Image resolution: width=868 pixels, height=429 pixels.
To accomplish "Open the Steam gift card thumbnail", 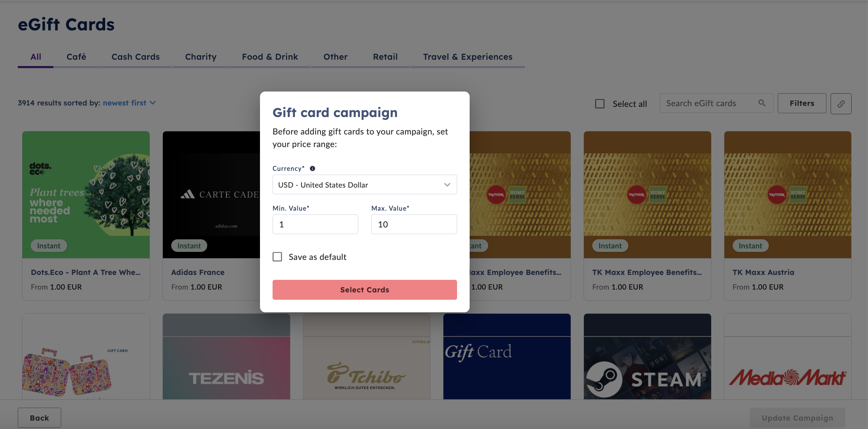I will [647, 356].
